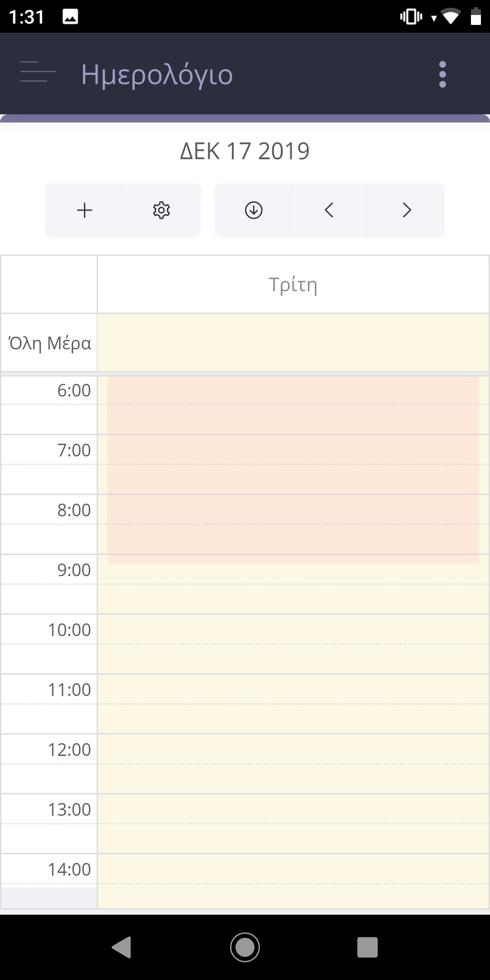Open calendar settings gear
Viewport: 490px width, 980px height.
pyautogui.click(x=161, y=210)
